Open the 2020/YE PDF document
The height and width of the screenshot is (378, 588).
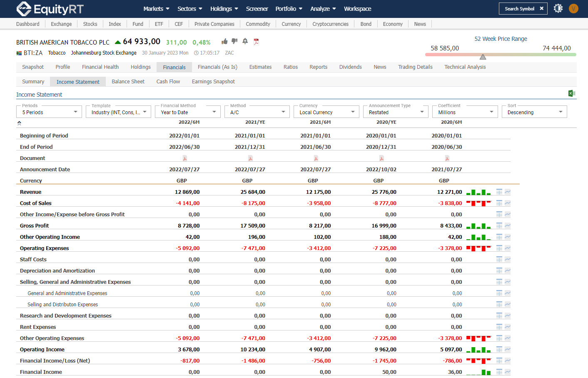click(381, 158)
